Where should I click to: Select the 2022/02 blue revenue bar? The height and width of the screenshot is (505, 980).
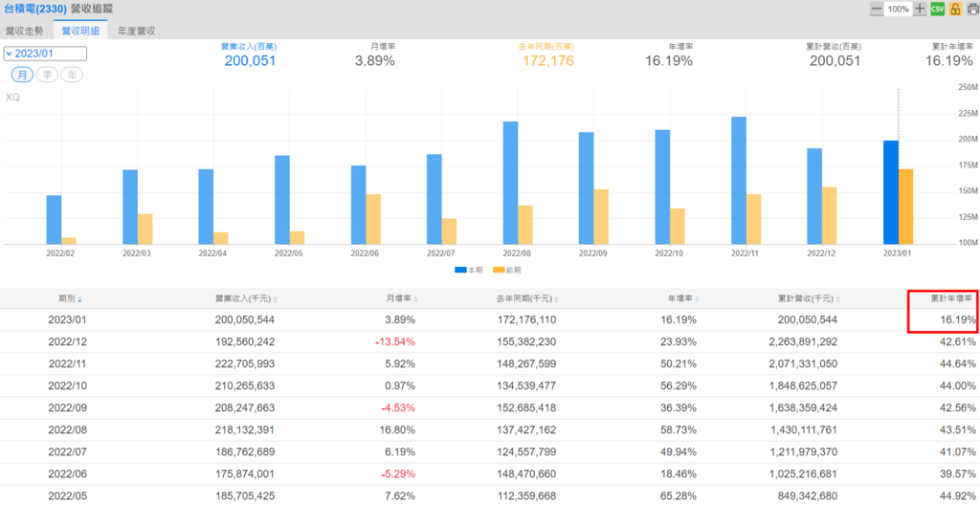click(x=54, y=220)
